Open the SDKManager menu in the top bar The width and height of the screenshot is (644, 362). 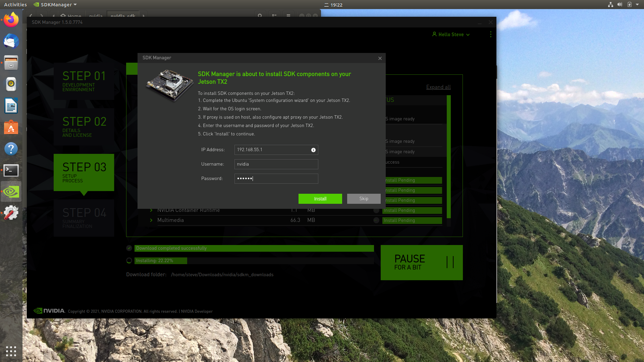click(x=55, y=4)
